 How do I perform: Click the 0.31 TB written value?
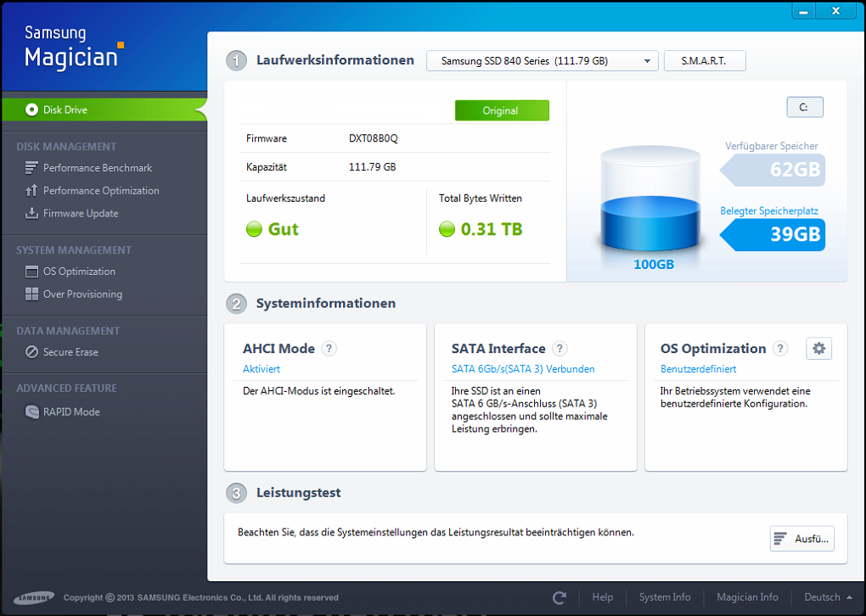click(492, 229)
